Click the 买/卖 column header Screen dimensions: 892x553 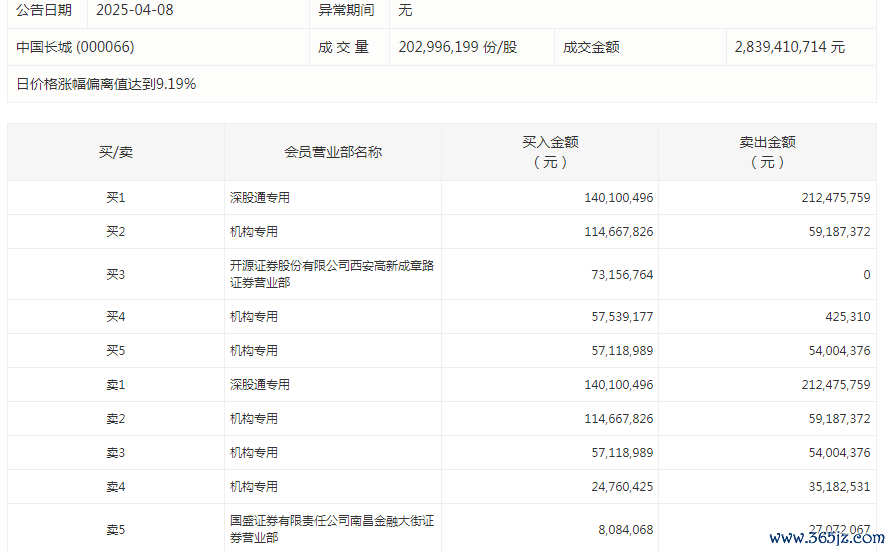tap(115, 152)
